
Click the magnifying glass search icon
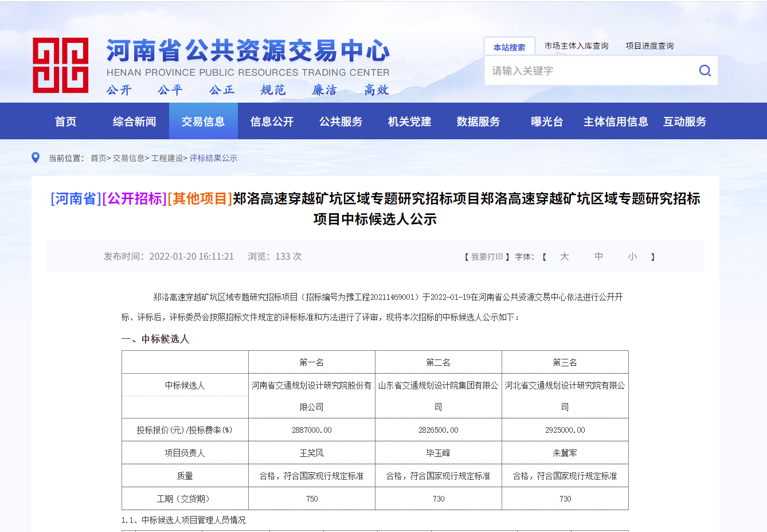pyautogui.click(x=705, y=70)
